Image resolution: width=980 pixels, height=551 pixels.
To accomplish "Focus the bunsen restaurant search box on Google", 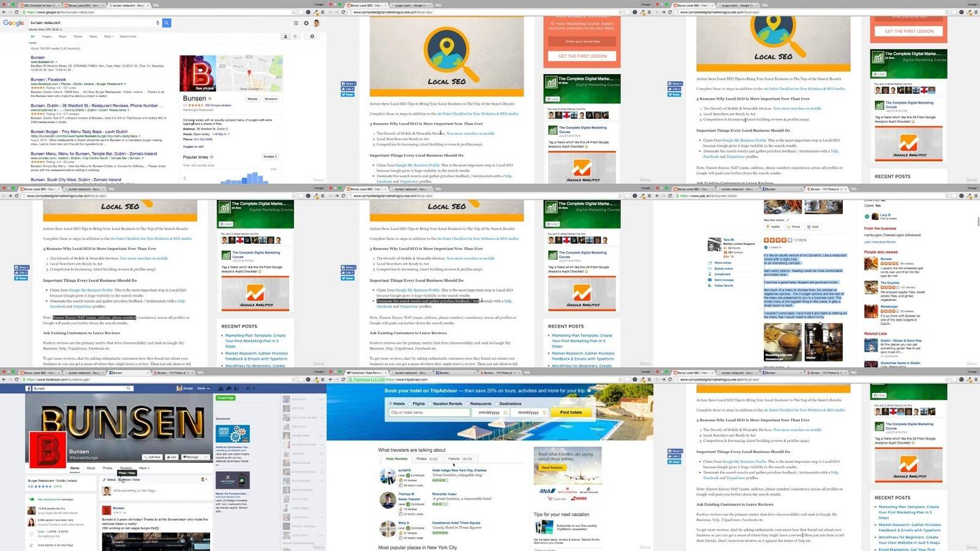I will pos(92,23).
